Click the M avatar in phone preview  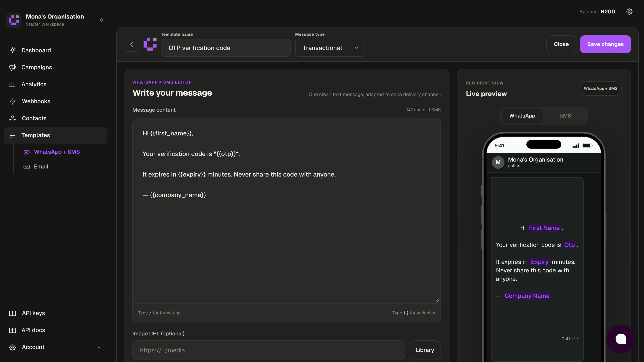(498, 162)
